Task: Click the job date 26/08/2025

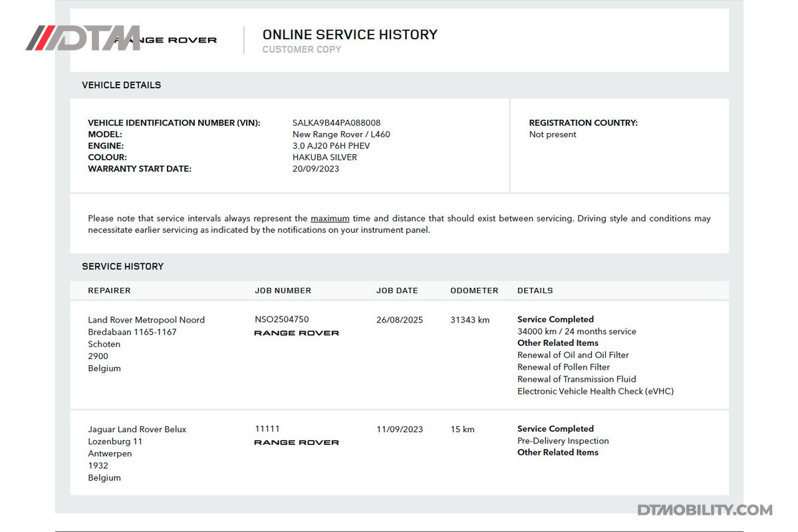Action: [400, 320]
